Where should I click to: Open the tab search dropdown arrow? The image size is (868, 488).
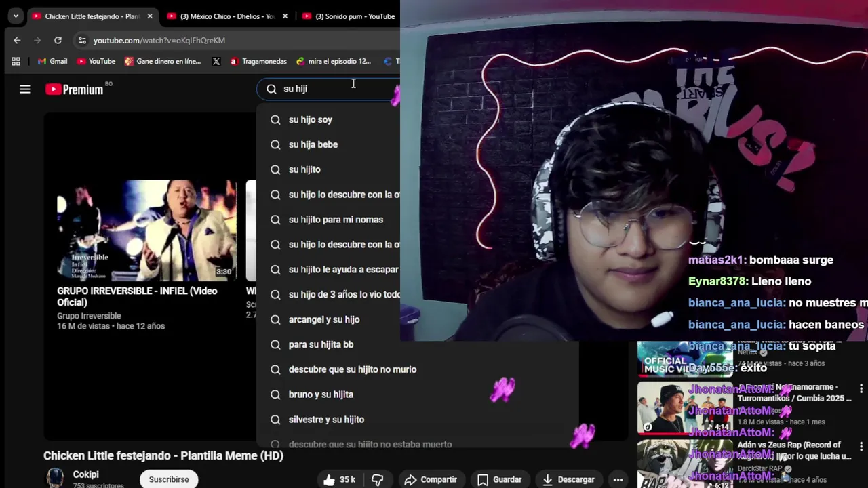point(16,16)
